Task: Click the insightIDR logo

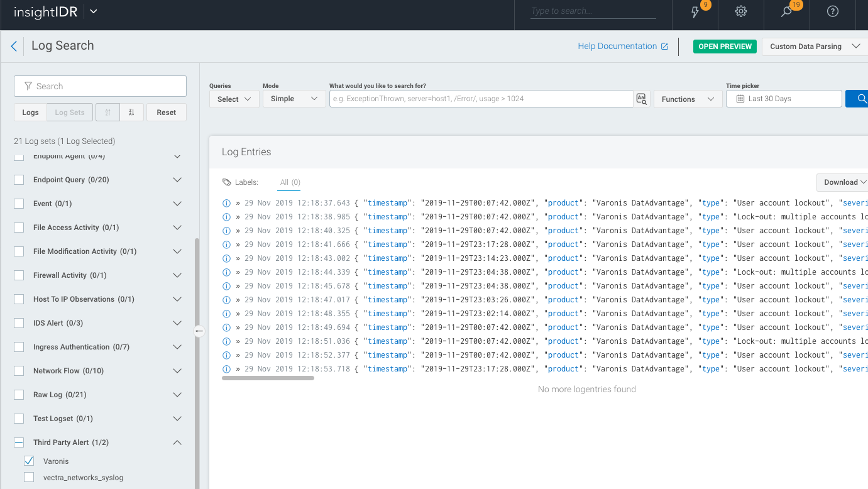Action: click(x=45, y=12)
